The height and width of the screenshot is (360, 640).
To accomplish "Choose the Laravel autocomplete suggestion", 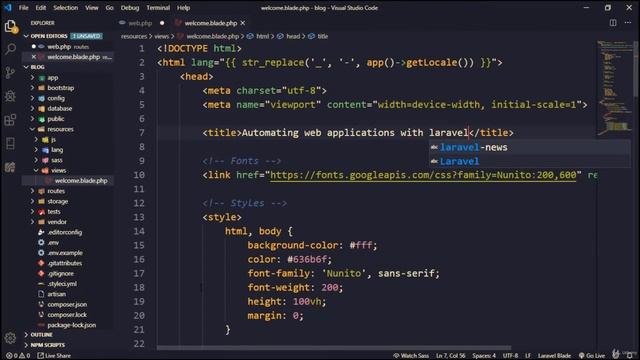I will coord(529,161).
